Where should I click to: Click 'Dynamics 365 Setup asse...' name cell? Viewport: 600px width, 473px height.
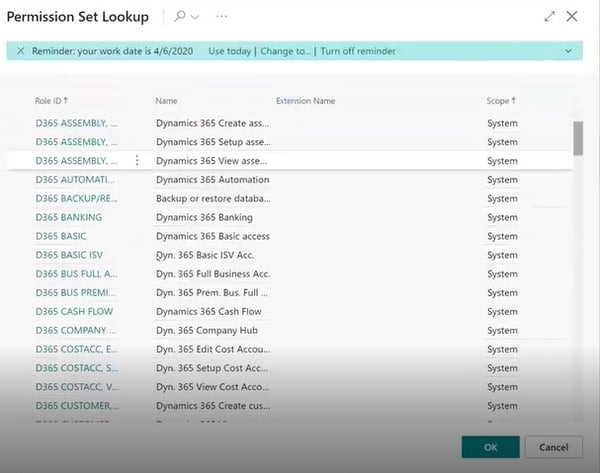pyautogui.click(x=214, y=142)
